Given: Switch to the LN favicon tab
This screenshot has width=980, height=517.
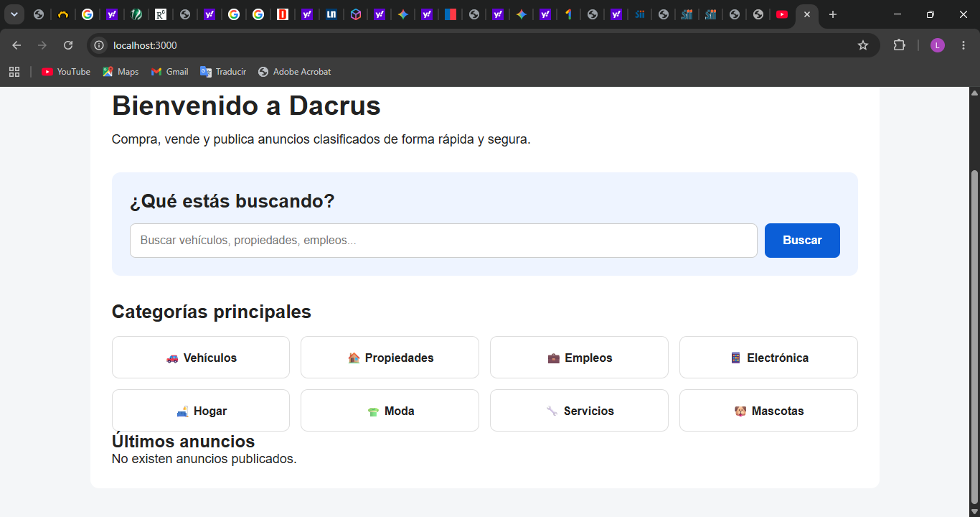Looking at the screenshot, I should click(x=331, y=14).
